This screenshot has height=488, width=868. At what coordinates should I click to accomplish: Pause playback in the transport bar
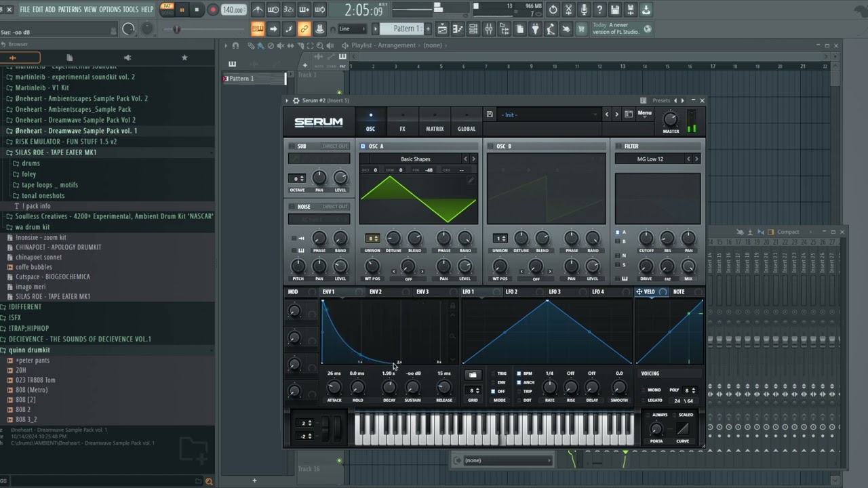(x=182, y=9)
